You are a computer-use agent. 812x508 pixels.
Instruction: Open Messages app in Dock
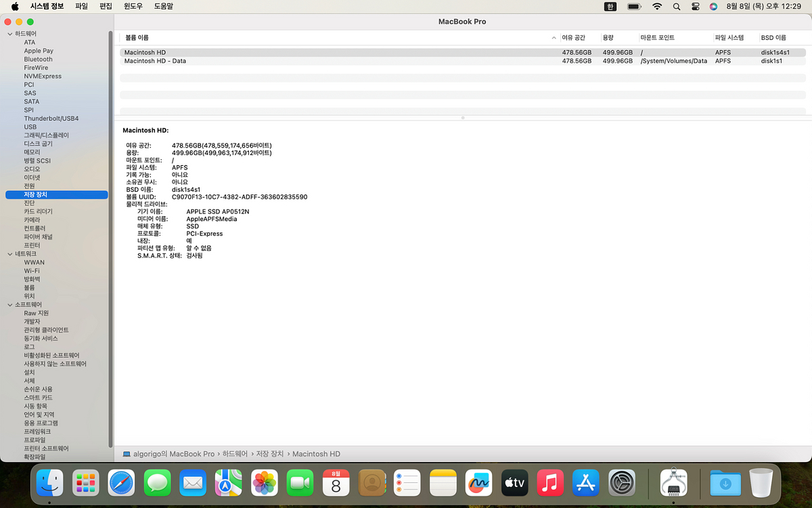coord(157,483)
